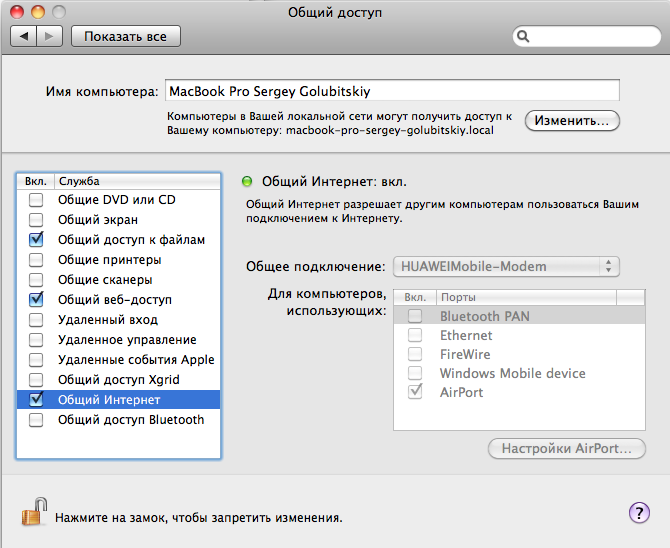The image size is (670, 548).
Task: Click the lock icon to prevent changes
Action: pos(33,512)
